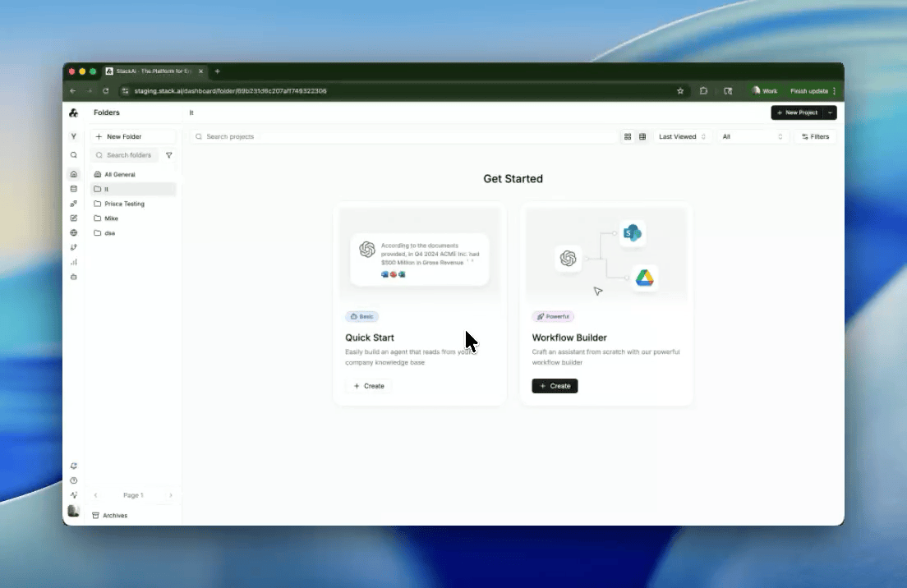907x588 pixels.
Task: Open the analytics bar chart sidebar icon
Action: [x=73, y=262]
